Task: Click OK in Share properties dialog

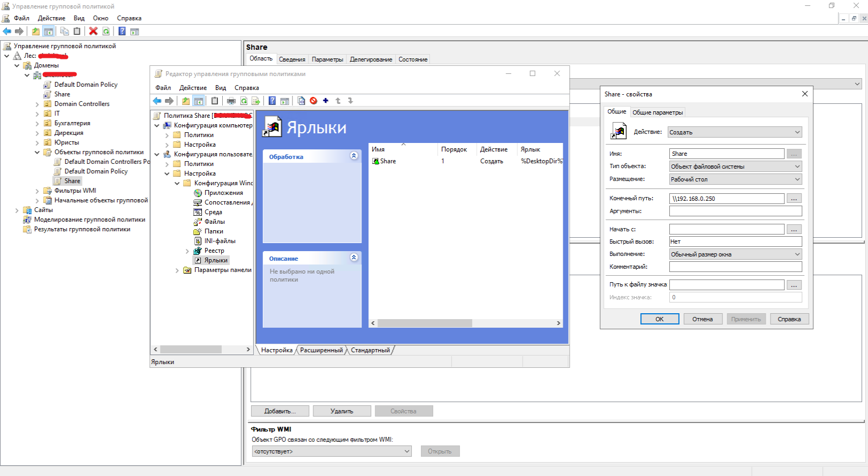Action: 660,319
